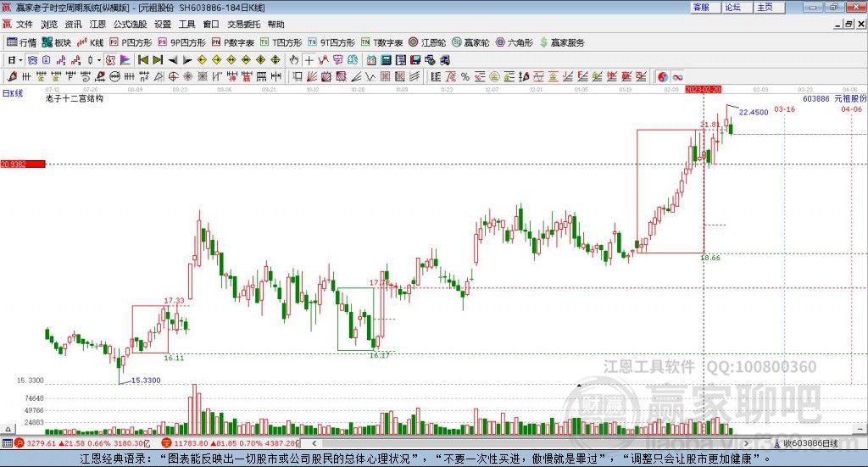Open the 窗口 menu
The image size is (868, 467).
tap(211, 25)
